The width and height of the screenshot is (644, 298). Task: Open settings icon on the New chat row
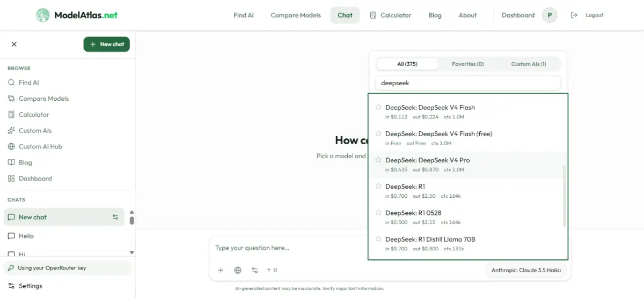(115, 217)
